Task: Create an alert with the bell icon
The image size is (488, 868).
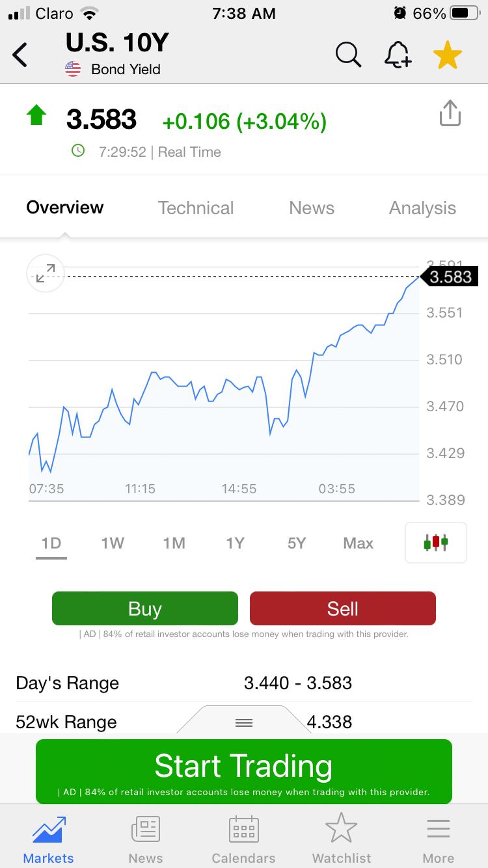Action: (x=398, y=55)
